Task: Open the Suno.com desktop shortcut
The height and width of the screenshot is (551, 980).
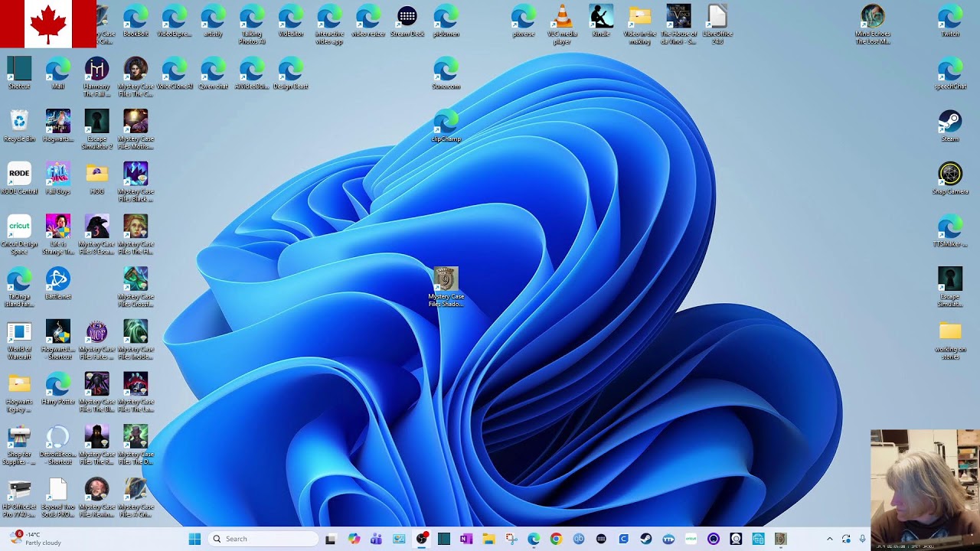Action: pyautogui.click(x=446, y=73)
